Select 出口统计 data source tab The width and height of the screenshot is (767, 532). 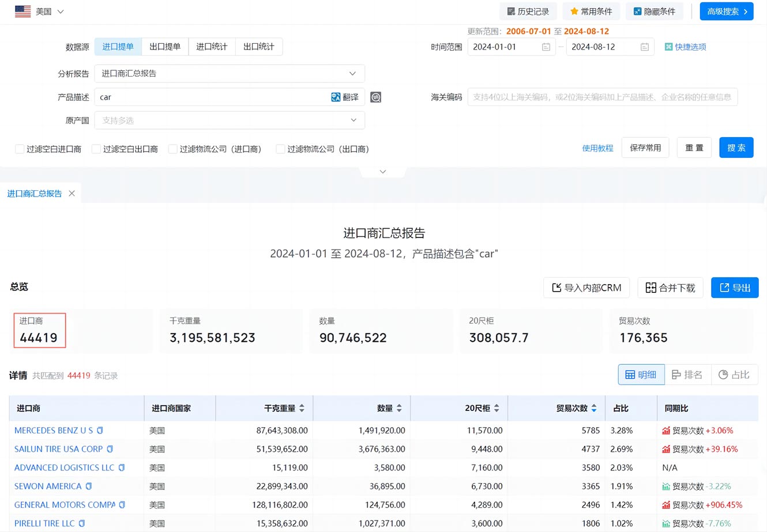click(x=259, y=47)
